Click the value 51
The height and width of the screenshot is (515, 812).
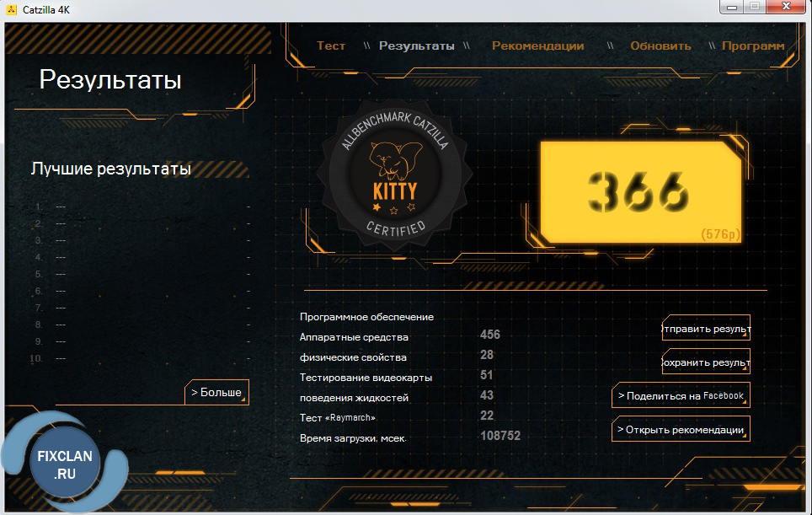[x=487, y=375]
